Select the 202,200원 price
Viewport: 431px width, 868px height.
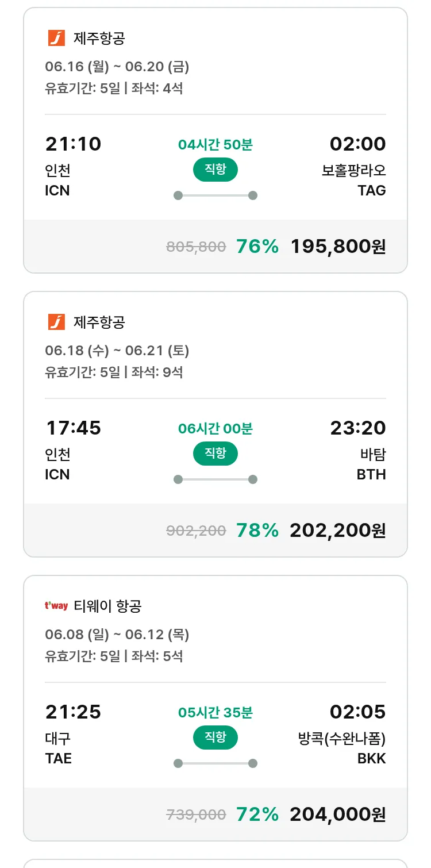coord(338,531)
